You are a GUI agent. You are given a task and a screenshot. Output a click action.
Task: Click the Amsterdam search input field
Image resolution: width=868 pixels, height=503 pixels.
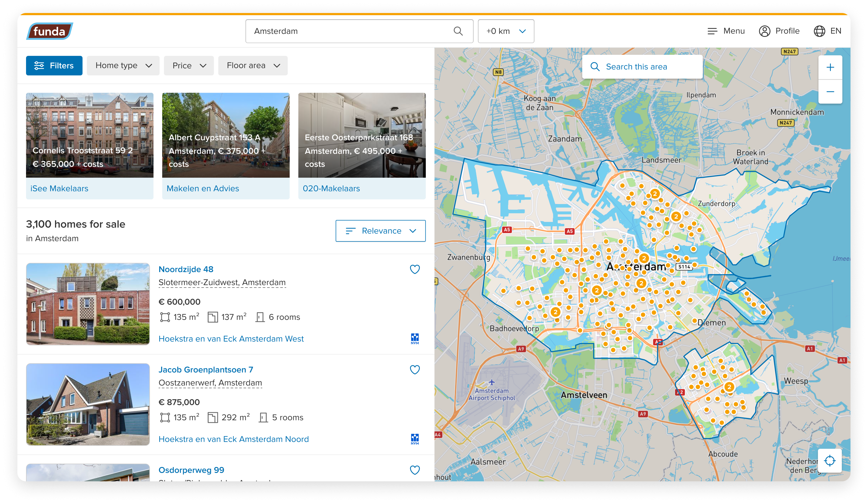coord(359,31)
